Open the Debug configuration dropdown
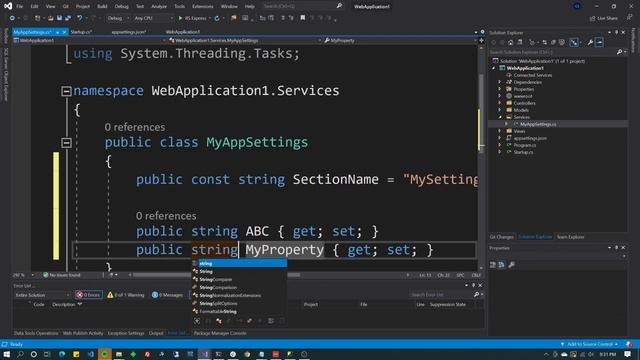The image size is (640, 360). click(x=118, y=18)
